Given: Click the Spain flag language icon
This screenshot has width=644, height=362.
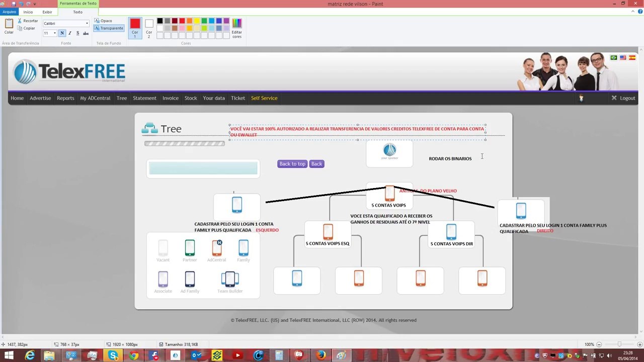Looking at the screenshot, I should (x=632, y=58).
